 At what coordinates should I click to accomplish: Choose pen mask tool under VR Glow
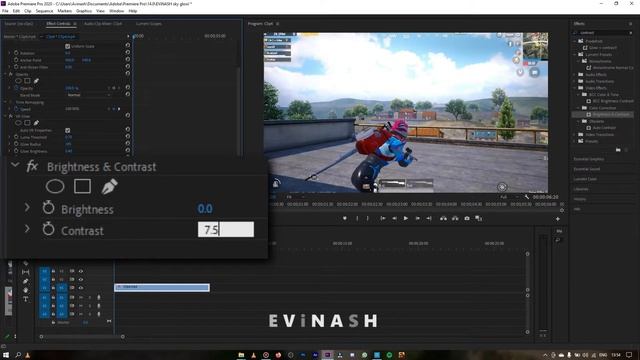[x=36, y=122]
